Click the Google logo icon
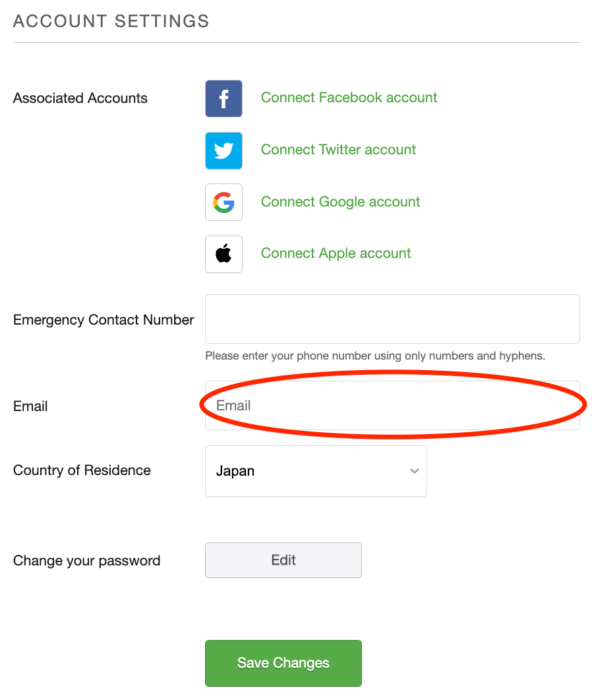The image size is (592, 700). pyautogui.click(x=223, y=203)
